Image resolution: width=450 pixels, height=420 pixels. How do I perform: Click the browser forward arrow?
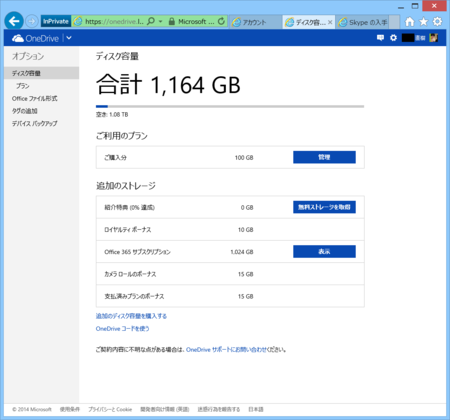pyautogui.click(x=32, y=22)
